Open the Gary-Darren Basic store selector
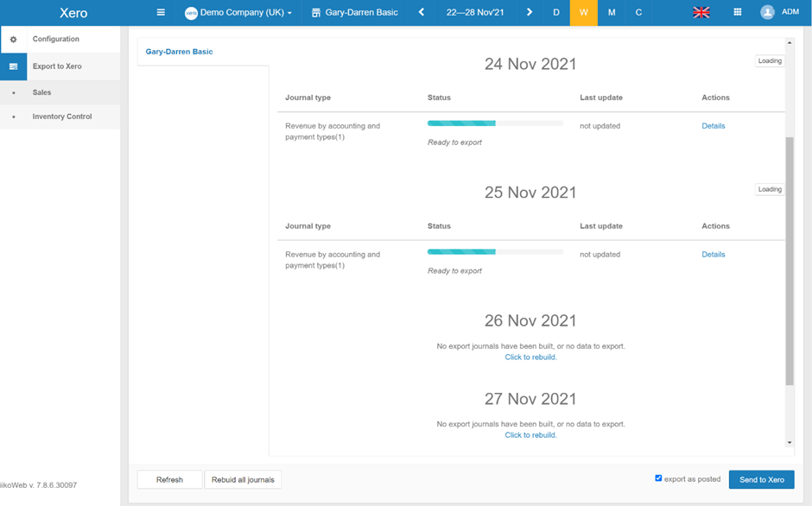The image size is (812, 506). 355,13
